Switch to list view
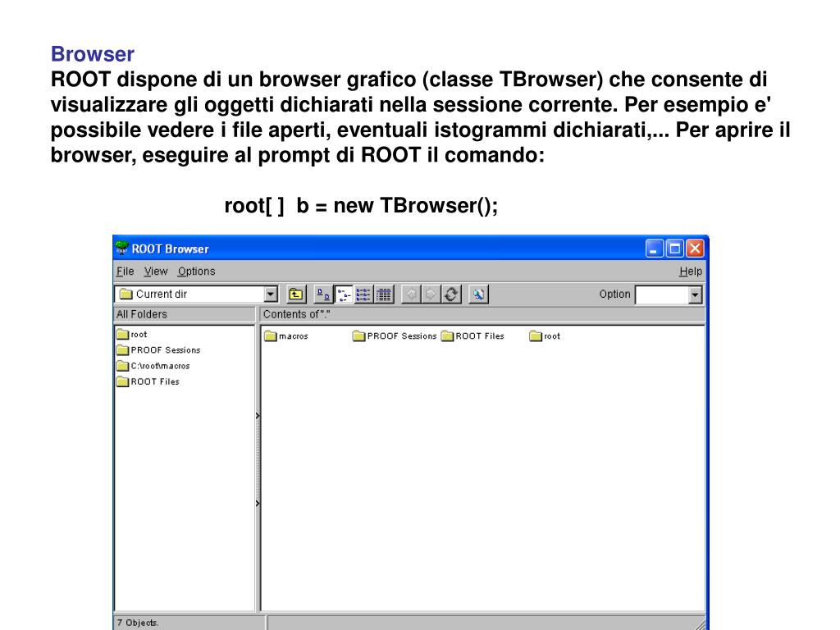840x630 pixels. tap(363, 294)
